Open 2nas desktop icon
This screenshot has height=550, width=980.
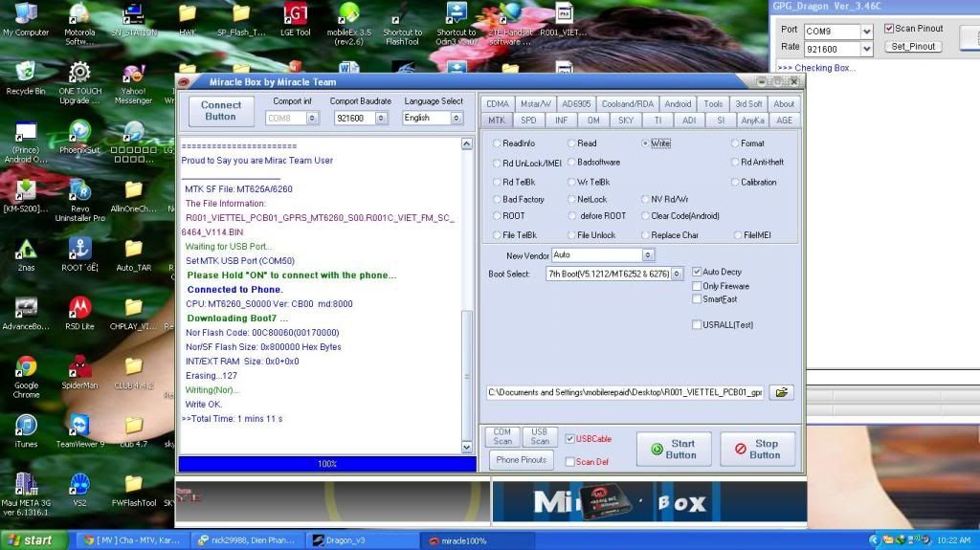tap(26, 255)
